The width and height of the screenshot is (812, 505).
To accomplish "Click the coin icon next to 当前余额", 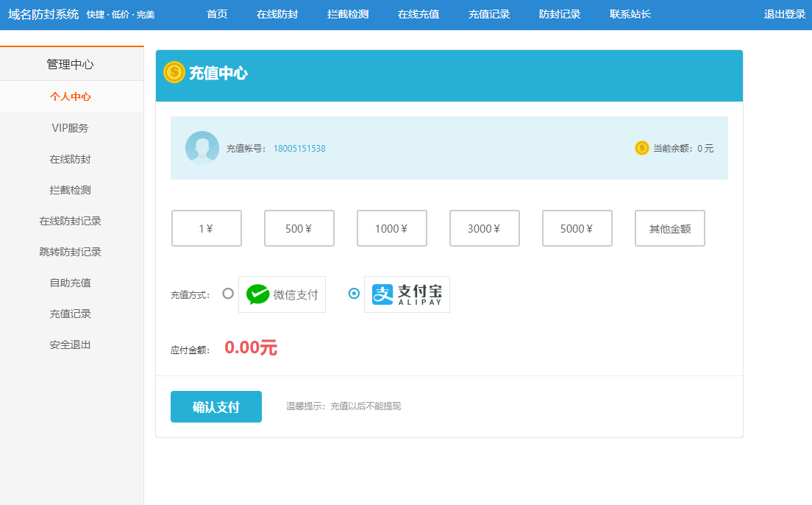I will click(x=641, y=148).
